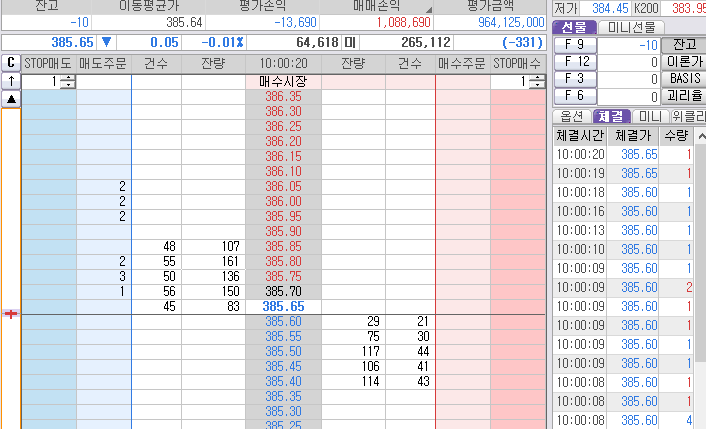
Task: Increase STOP buy quantity with stepper up arrow
Action: pyautogui.click(x=537, y=78)
